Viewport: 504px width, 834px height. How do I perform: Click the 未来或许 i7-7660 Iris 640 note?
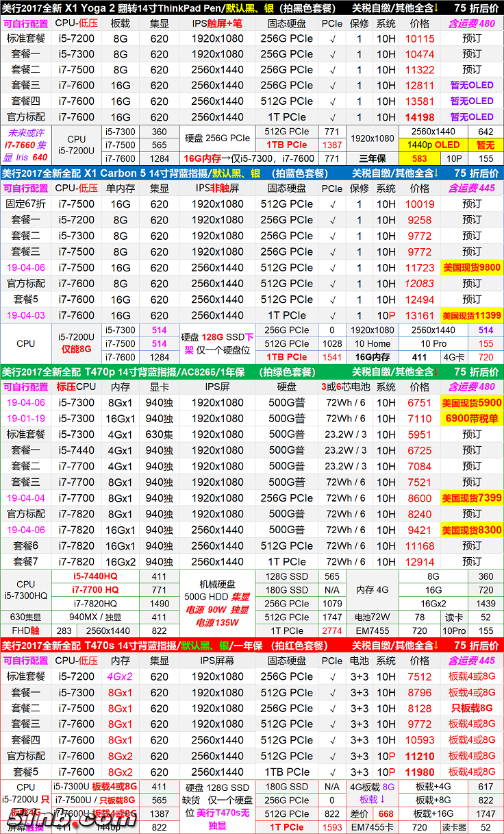[x=26, y=145]
